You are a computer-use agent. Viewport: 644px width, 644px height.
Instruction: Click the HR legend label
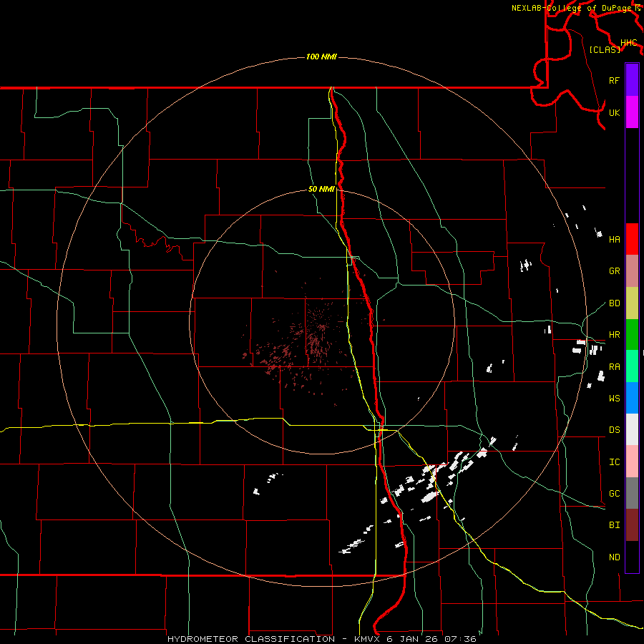614,335
